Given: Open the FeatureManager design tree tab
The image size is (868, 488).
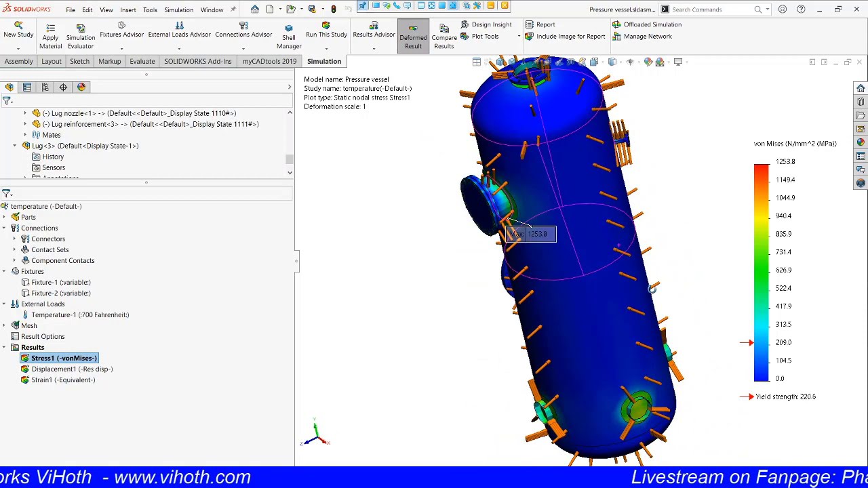Looking at the screenshot, I should 9,87.
